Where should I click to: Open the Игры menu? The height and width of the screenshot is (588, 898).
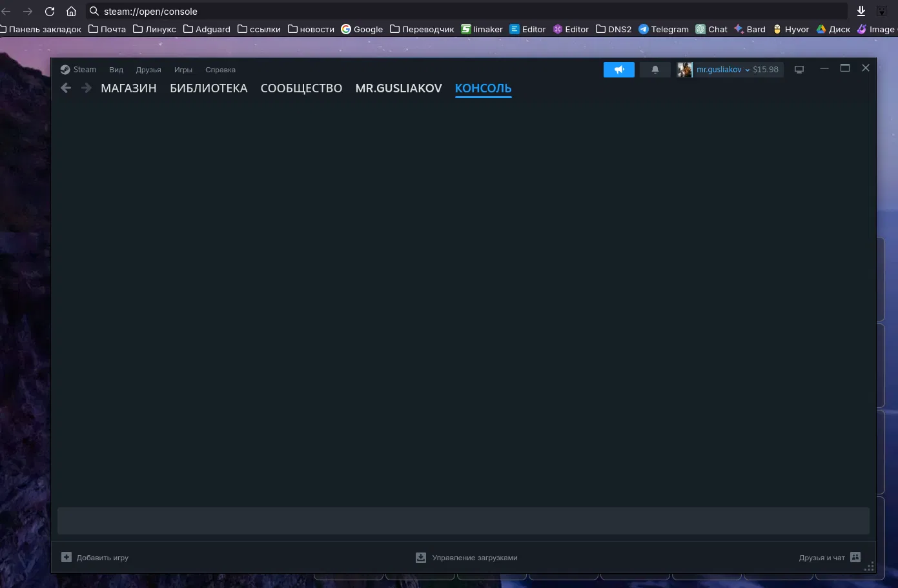(x=183, y=70)
